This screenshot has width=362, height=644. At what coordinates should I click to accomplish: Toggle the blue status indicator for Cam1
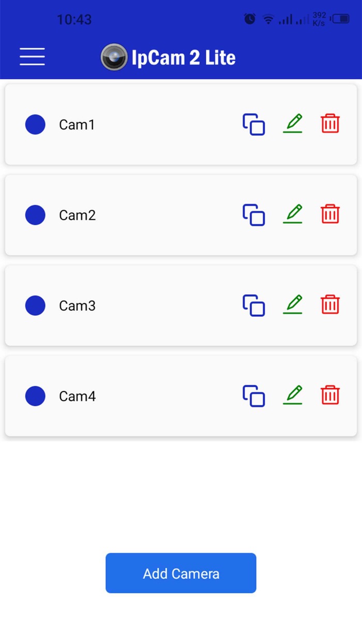coord(35,124)
